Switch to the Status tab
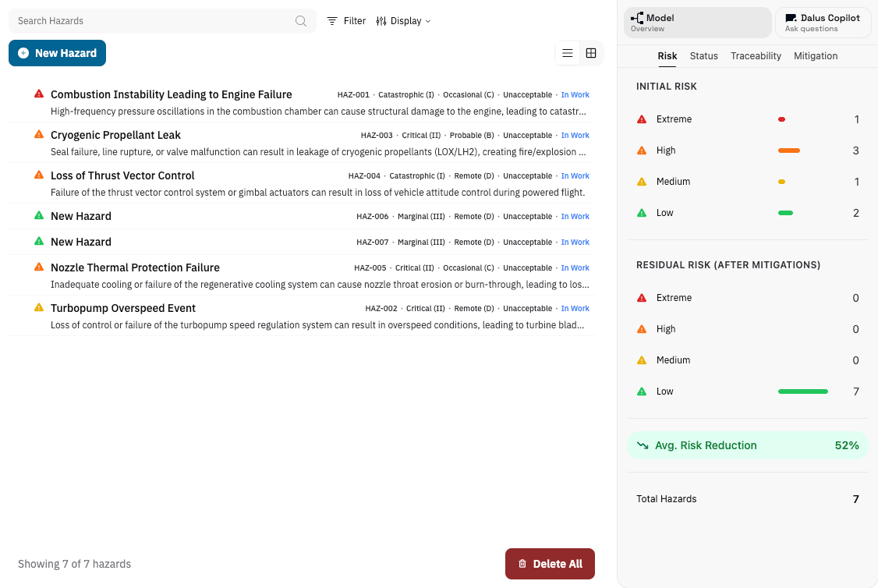The height and width of the screenshot is (588, 878). (704, 56)
